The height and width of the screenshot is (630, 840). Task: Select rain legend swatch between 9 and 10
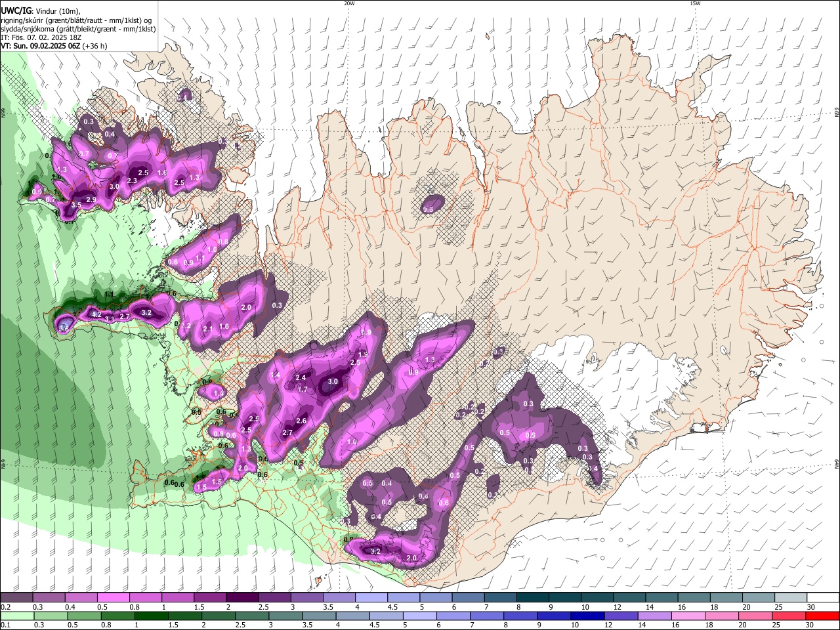click(x=555, y=616)
